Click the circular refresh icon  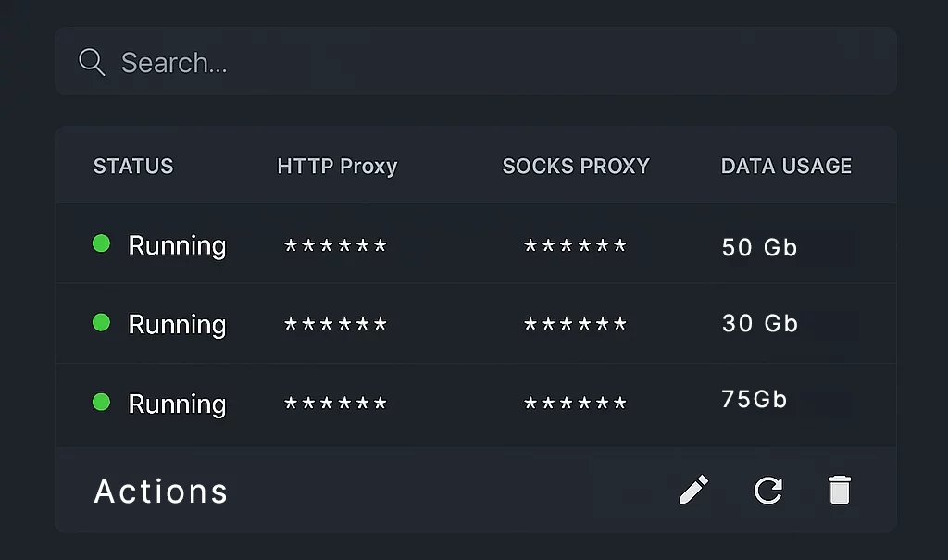pos(767,491)
